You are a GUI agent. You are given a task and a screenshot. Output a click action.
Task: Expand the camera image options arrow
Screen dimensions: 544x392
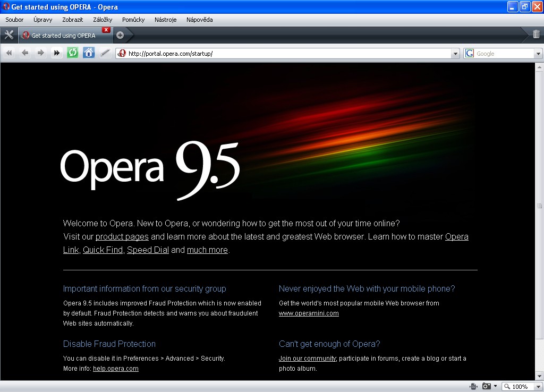pyautogui.click(x=496, y=386)
